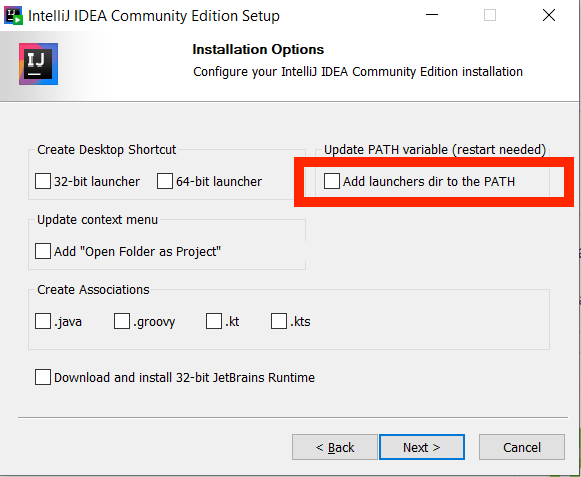Screen dimensions: 581x477
Task: Go to the next setup step
Action: [x=422, y=447]
